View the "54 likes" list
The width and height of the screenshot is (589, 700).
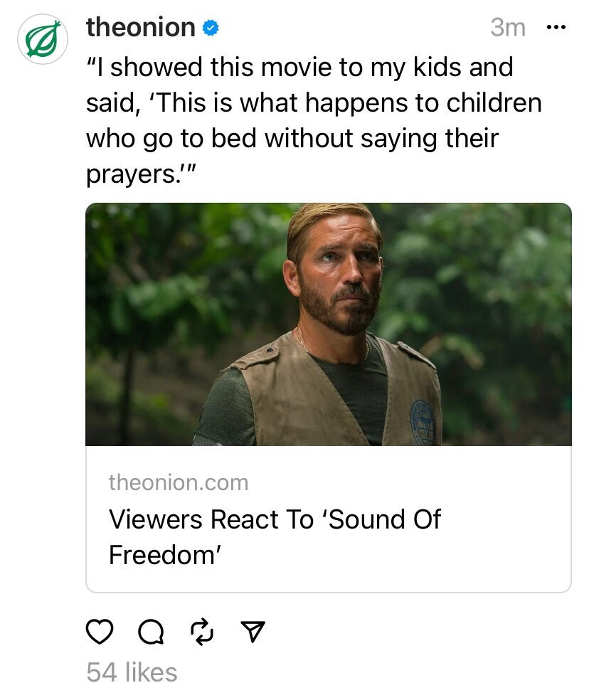click(x=132, y=672)
